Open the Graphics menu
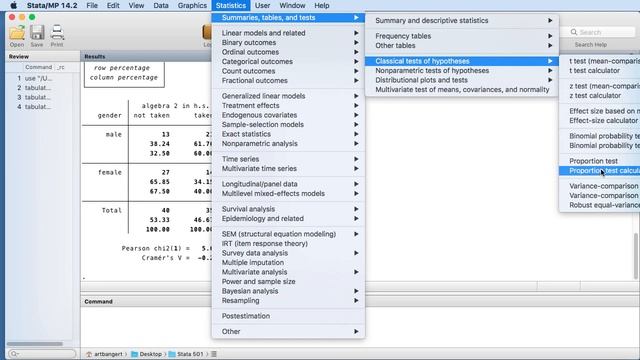Screen dimensions: 640x360 point(192,5)
